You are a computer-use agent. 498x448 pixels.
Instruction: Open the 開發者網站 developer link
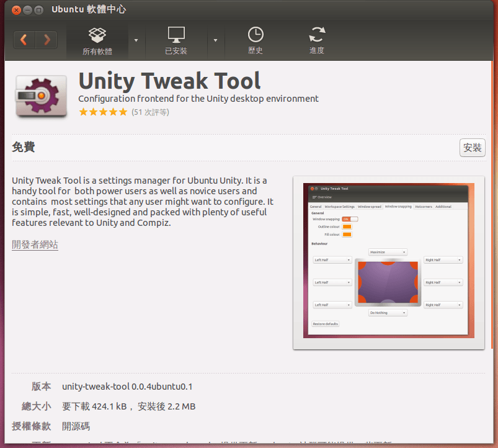tap(35, 244)
